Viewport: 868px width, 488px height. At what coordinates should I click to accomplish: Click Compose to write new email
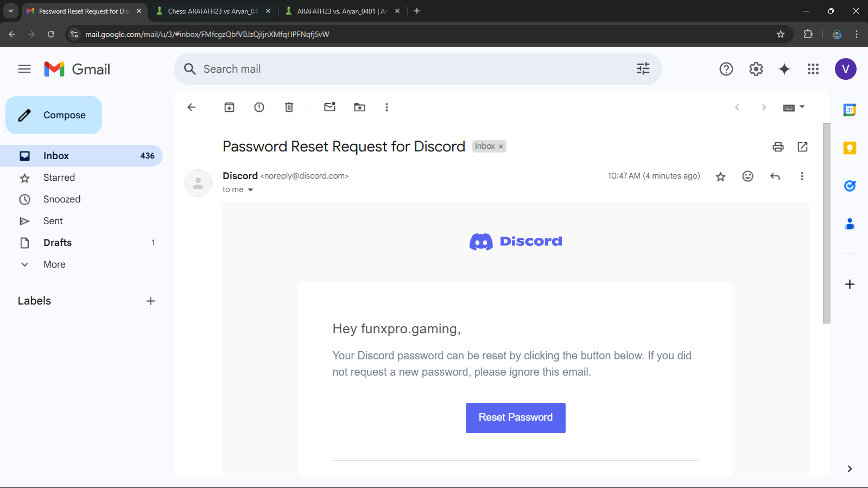point(54,115)
